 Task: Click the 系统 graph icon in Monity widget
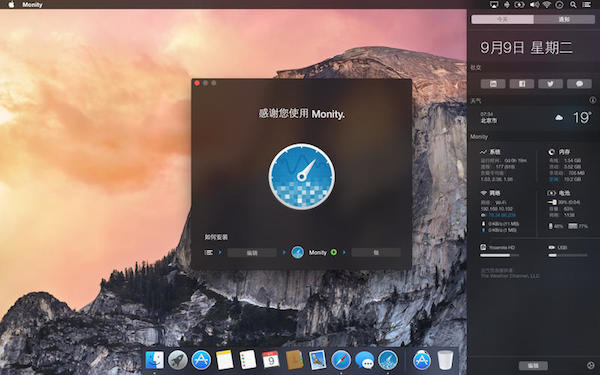point(484,152)
